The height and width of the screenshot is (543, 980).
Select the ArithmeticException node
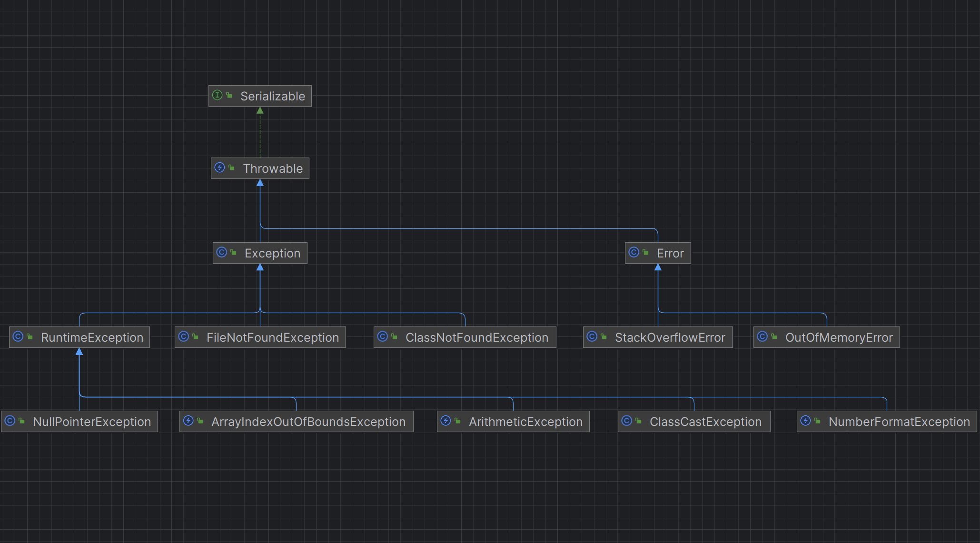coord(513,422)
